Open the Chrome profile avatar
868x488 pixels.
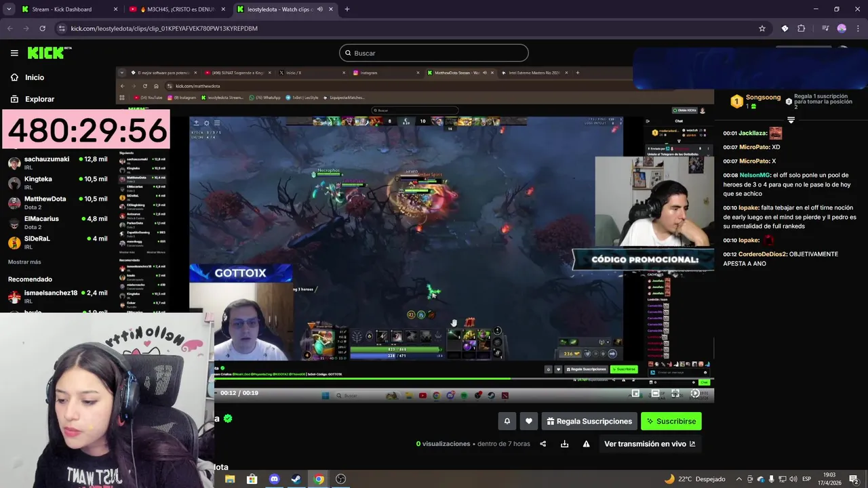tap(842, 28)
